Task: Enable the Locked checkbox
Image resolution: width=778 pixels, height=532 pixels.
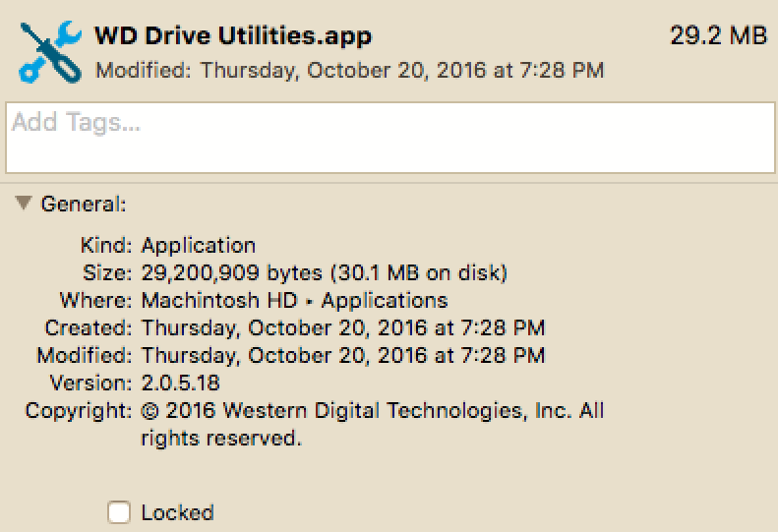Action: [119, 512]
